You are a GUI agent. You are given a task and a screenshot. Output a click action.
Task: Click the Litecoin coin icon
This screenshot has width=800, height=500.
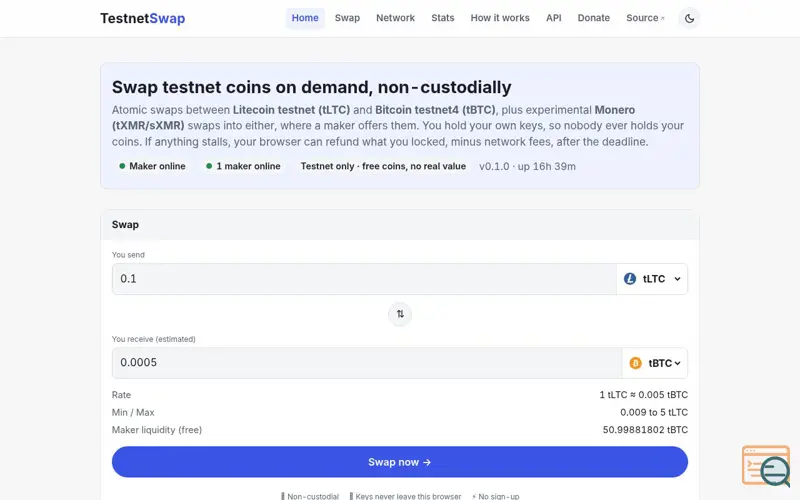[630, 279]
